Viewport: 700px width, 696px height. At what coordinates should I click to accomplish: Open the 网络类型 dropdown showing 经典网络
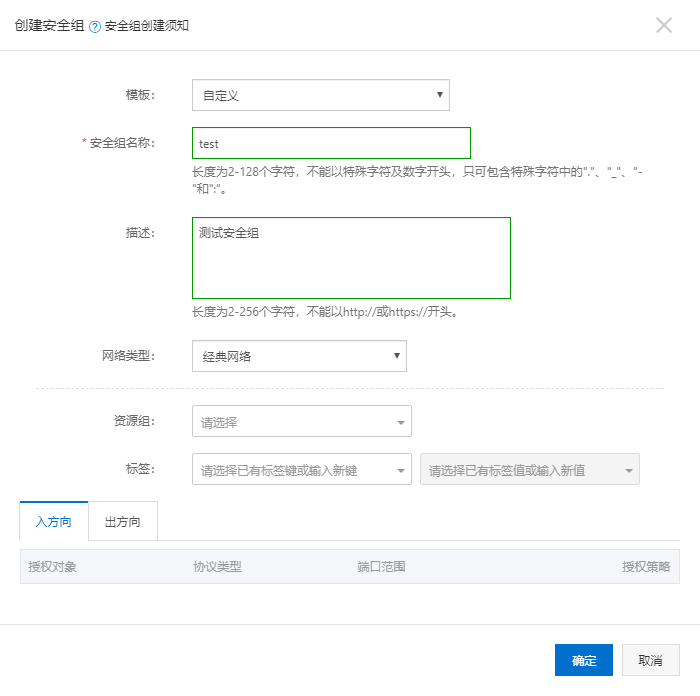(x=299, y=356)
